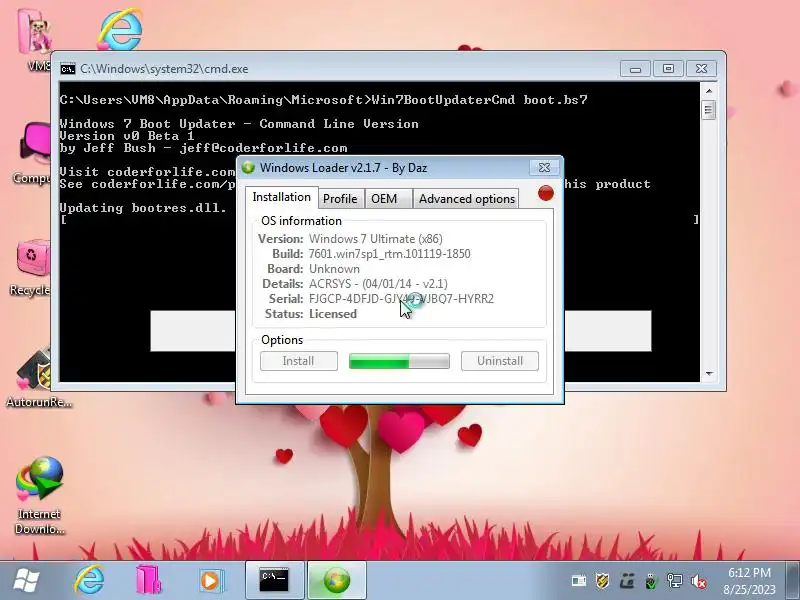Maximize the cmd.exe window
The width and height of the screenshot is (800, 600).
point(668,69)
